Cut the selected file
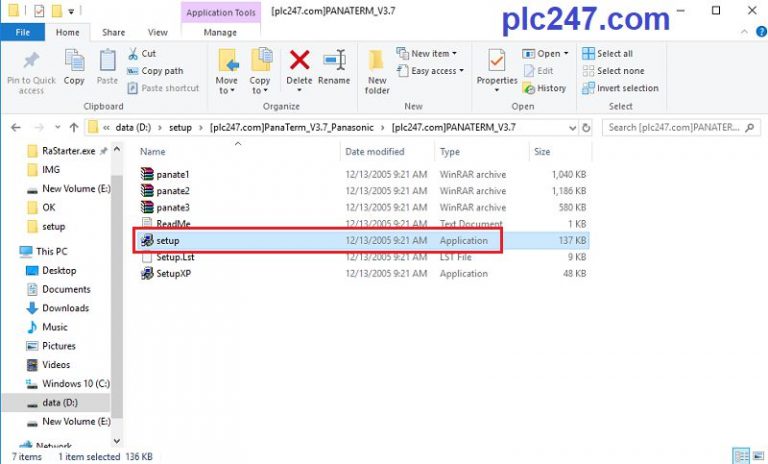Image resolution: width=768 pixels, height=464 pixels. (142, 53)
